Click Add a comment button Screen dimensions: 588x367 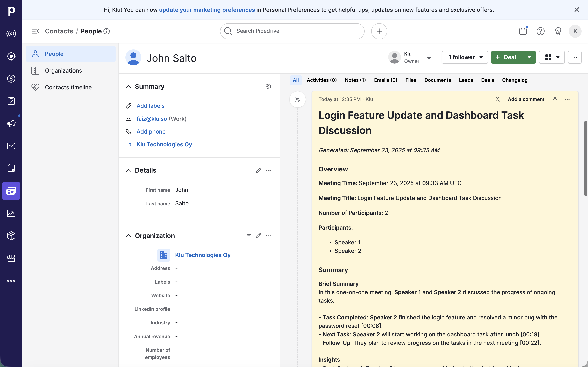point(526,99)
